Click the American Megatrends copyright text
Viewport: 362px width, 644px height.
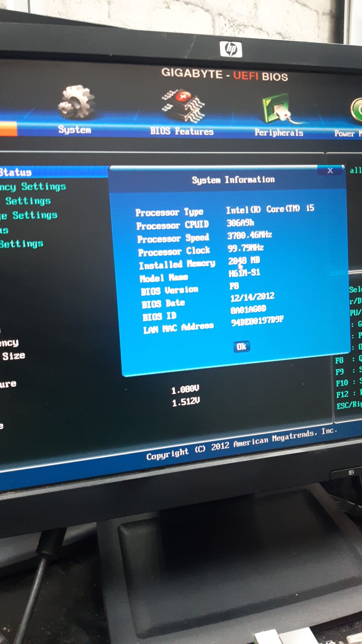pos(241,443)
